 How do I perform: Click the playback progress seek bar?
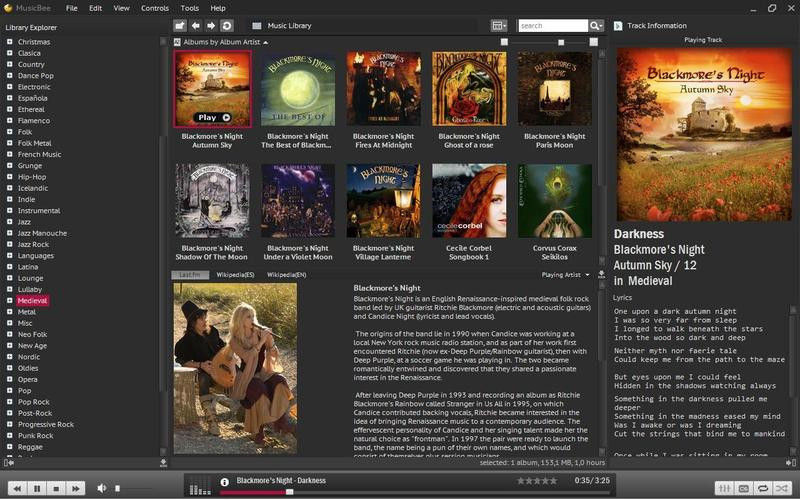(x=414, y=492)
